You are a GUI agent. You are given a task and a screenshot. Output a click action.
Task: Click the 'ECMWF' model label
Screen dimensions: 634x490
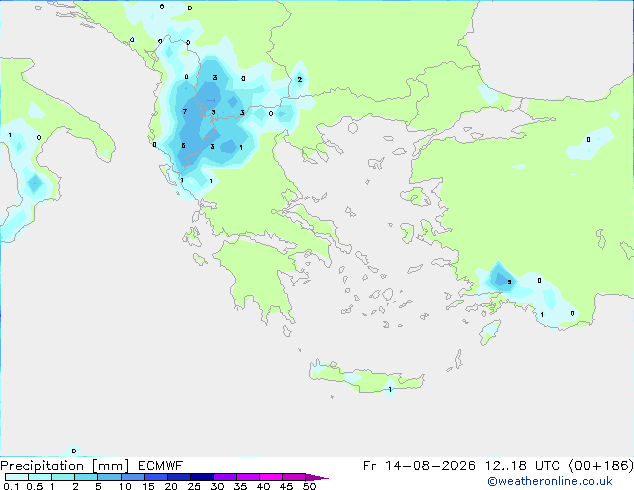(161, 466)
